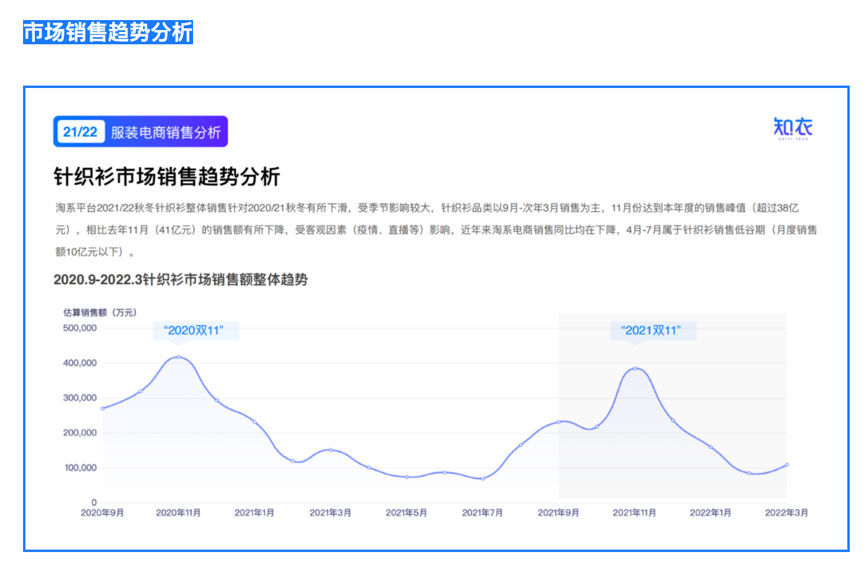
Task: Click the 知衣 logo icon
Action: coord(793,128)
